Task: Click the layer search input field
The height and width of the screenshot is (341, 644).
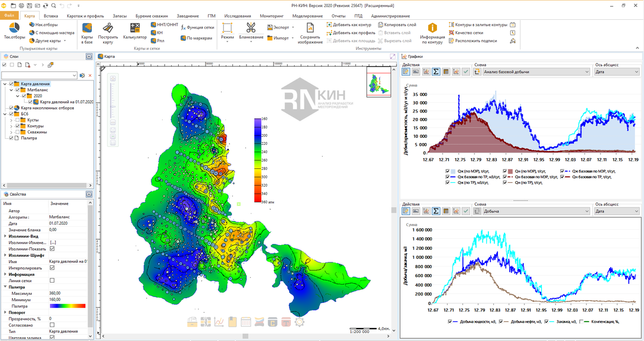Action: pyautogui.click(x=40, y=76)
